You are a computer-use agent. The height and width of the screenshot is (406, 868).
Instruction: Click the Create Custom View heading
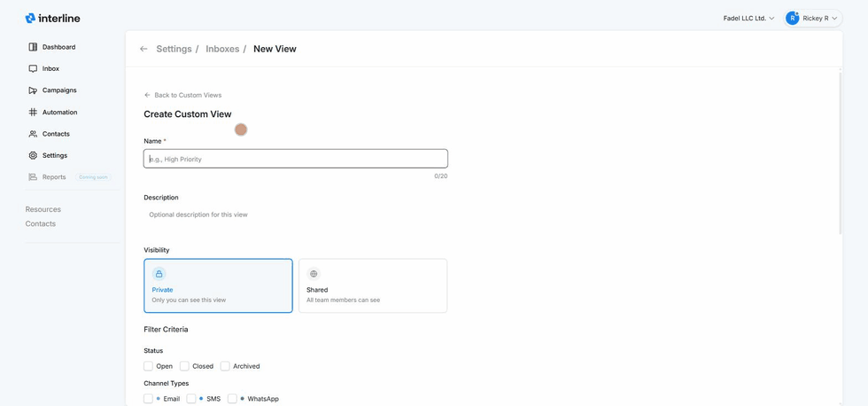[x=188, y=114]
